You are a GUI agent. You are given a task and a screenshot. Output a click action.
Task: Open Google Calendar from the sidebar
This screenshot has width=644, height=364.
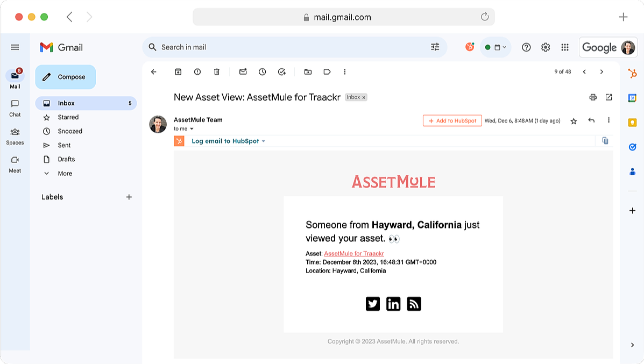click(633, 98)
